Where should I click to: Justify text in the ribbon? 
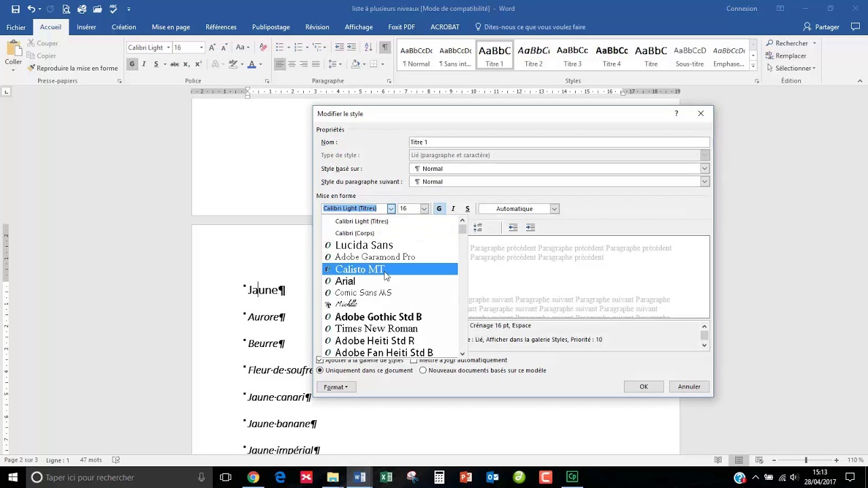click(316, 64)
